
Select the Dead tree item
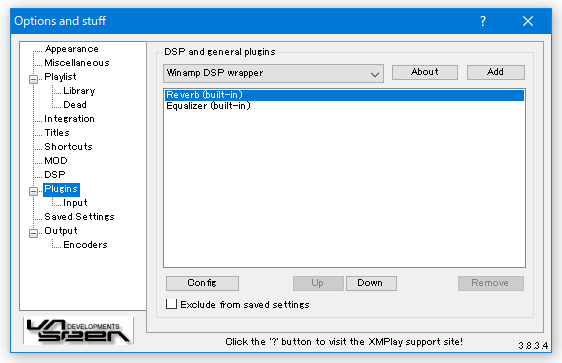75,105
